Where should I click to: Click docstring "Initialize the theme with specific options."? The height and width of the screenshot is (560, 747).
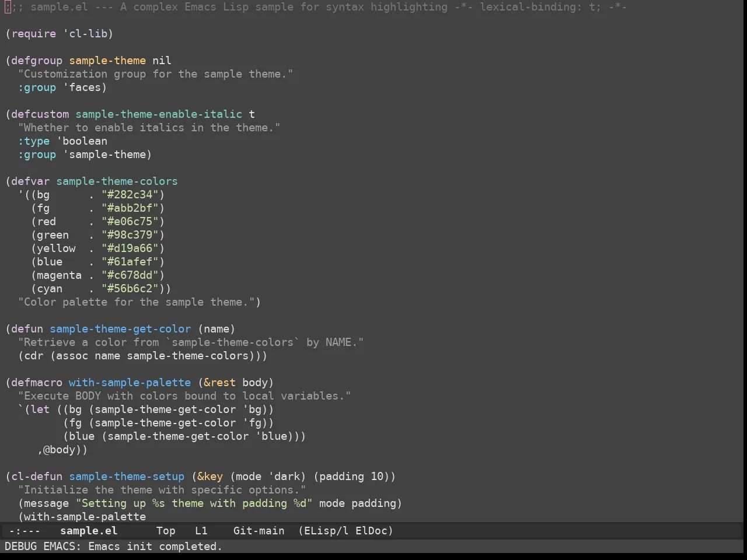[162, 490]
